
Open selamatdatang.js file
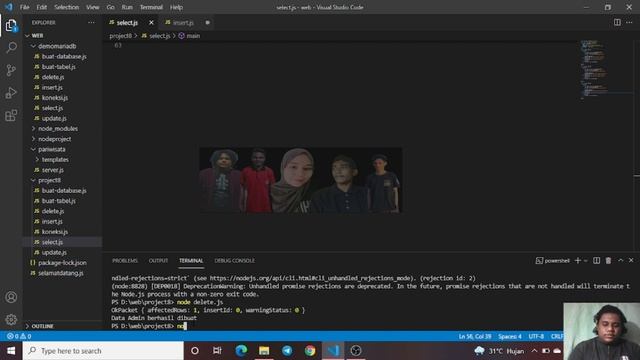pyautogui.click(x=60, y=273)
